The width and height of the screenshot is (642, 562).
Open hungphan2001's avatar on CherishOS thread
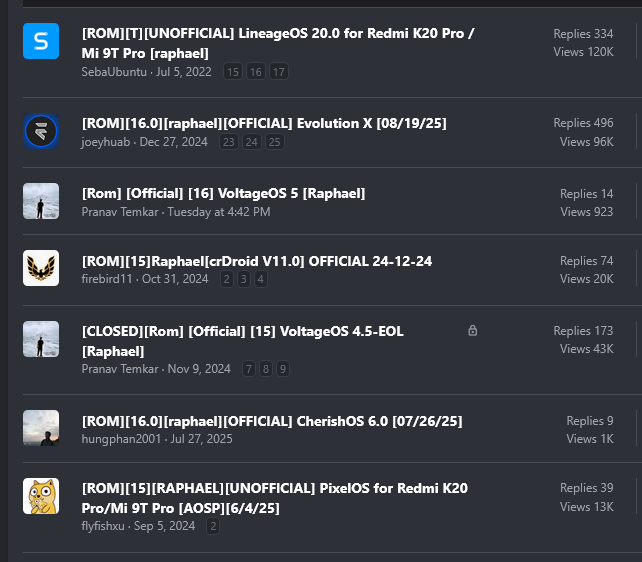(41, 428)
